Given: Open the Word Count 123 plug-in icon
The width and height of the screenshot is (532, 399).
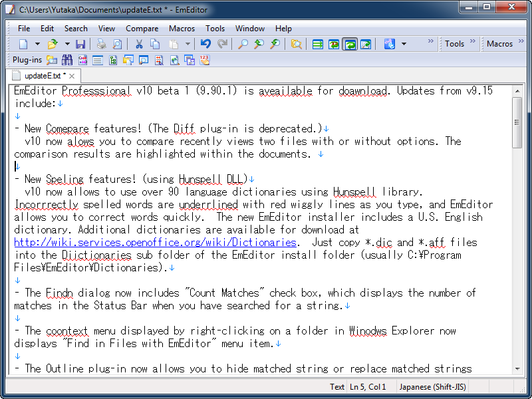Looking at the screenshot, I should 205,60.
